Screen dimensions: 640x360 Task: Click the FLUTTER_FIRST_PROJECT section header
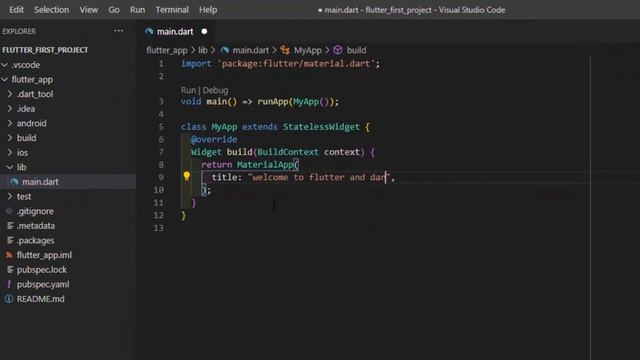[x=45, y=50]
